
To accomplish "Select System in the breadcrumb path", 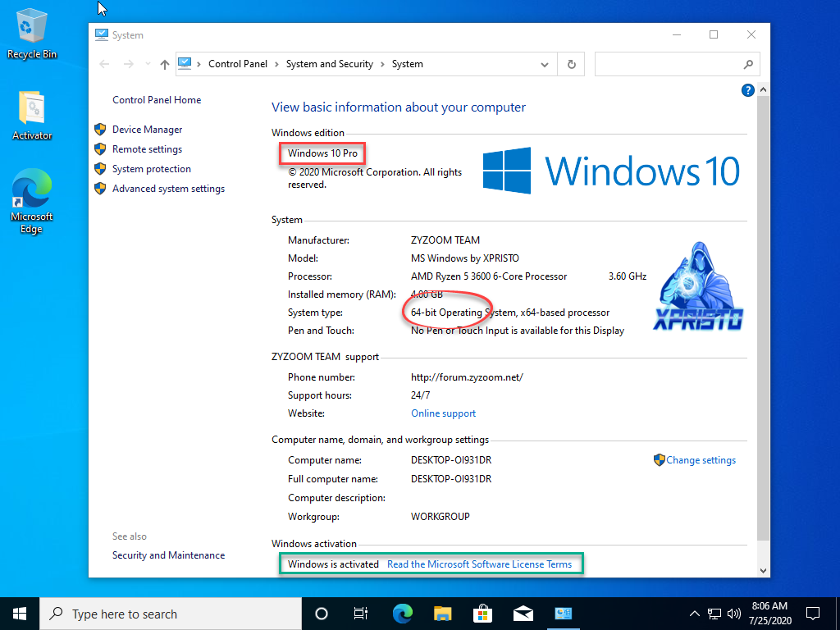I will point(407,64).
